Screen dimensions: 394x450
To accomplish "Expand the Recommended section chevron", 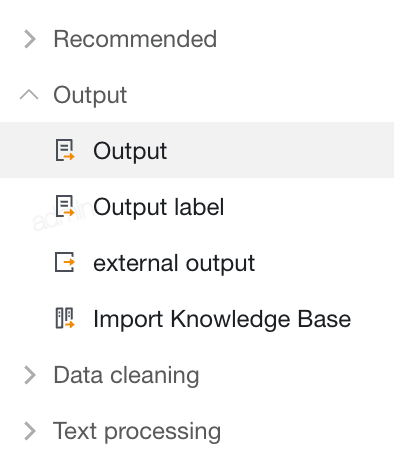I will (30, 39).
